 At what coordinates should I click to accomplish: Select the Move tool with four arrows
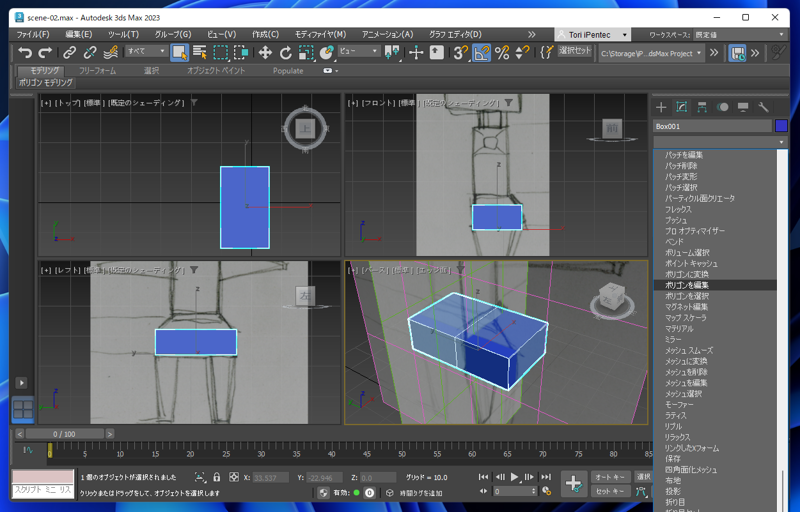pos(265,52)
